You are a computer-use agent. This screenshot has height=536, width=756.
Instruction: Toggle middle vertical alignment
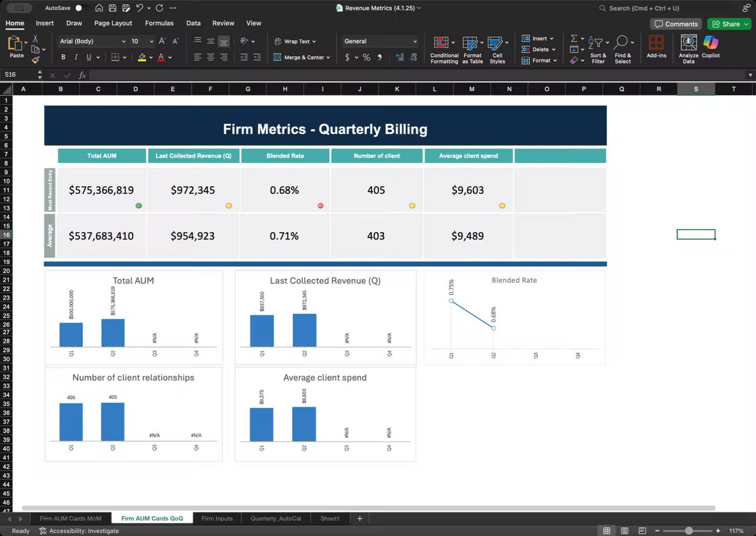pyautogui.click(x=210, y=41)
